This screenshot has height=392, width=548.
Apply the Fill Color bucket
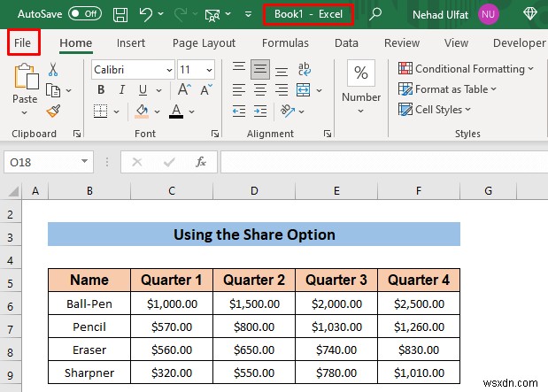tap(142, 111)
